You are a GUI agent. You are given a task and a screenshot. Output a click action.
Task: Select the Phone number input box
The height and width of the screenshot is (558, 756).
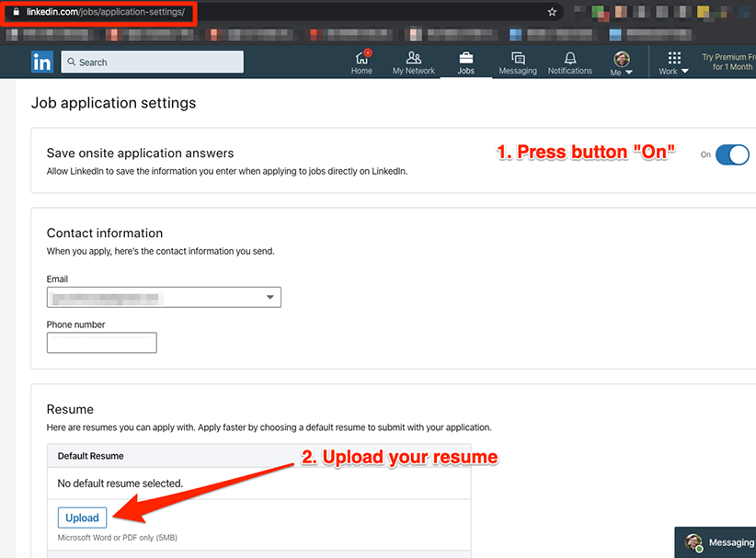pyautogui.click(x=102, y=343)
